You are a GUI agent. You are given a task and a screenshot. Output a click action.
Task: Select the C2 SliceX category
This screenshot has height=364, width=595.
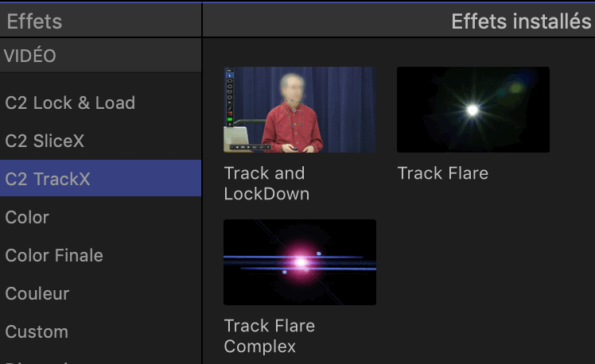(100, 141)
